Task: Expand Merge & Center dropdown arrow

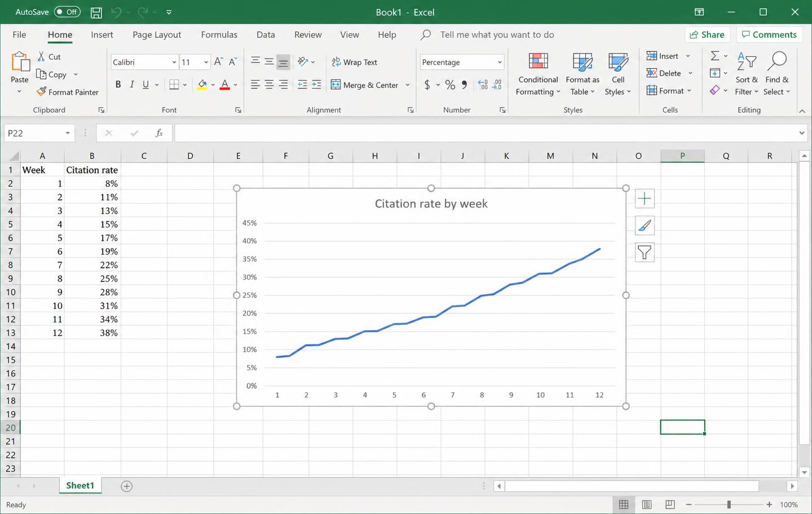Action: [x=408, y=85]
